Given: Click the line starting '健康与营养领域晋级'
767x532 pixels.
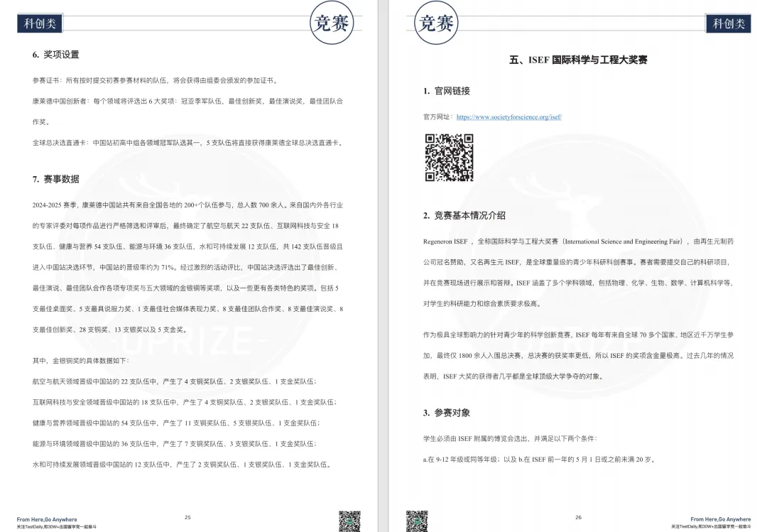Looking at the screenshot, I should 176,423.
